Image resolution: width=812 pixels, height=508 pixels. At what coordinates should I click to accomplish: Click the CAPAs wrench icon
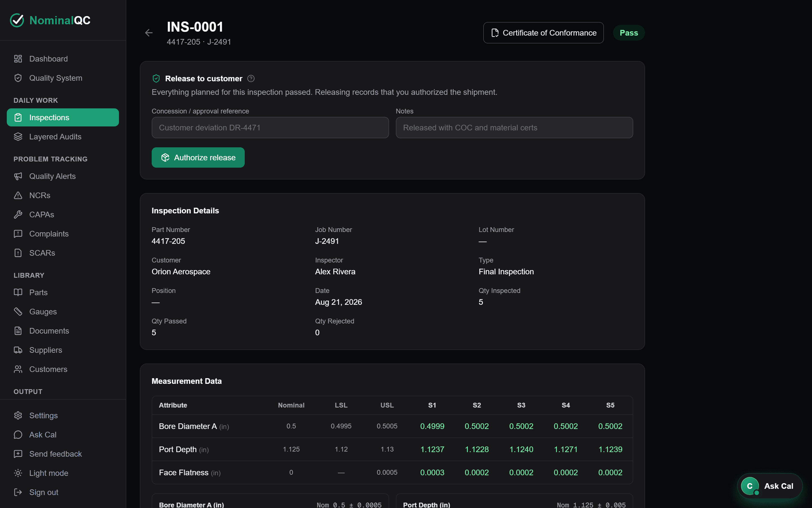click(18, 214)
